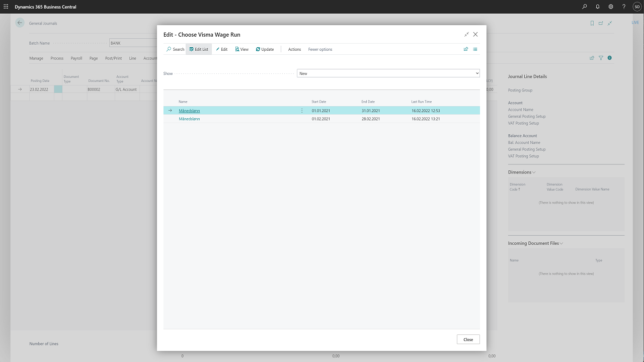The height and width of the screenshot is (362, 644).
Task: Toggle the filter pane on General Journals
Action: point(601,58)
